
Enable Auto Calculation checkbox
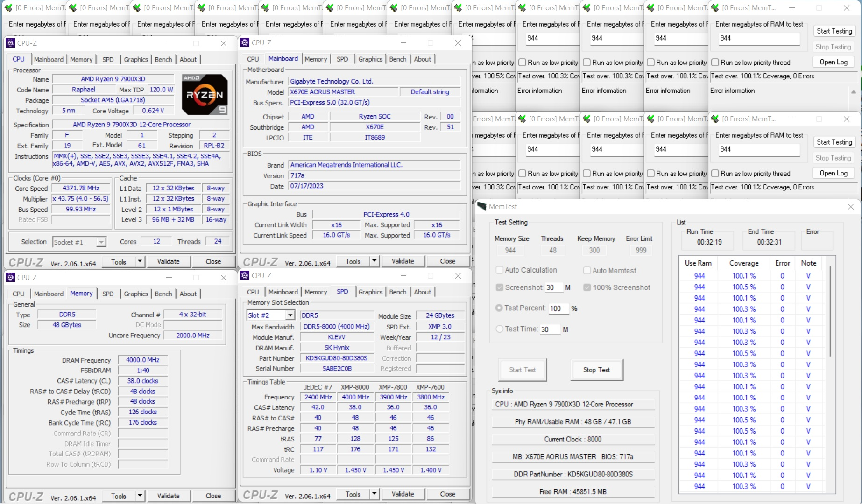(500, 270)
